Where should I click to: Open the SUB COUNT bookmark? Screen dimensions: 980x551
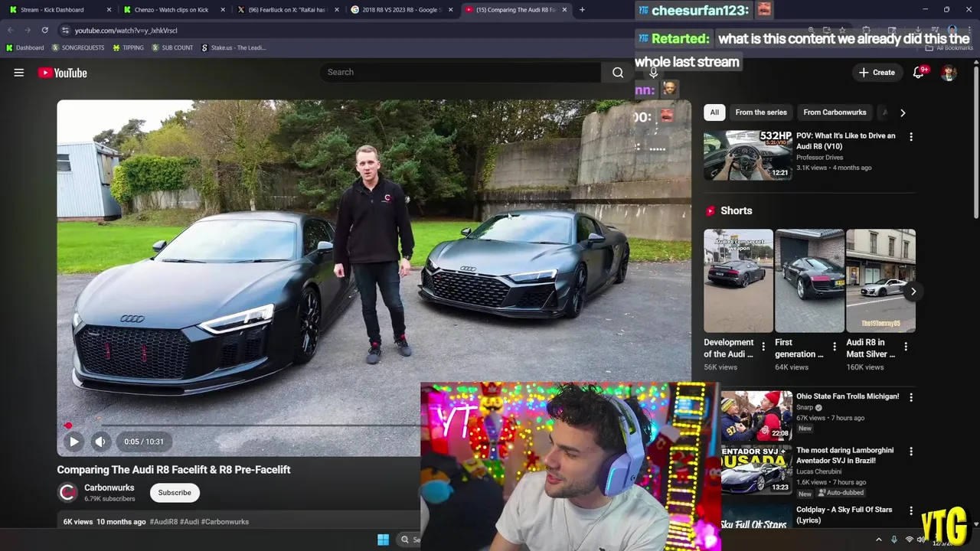click(x=172, y=47)
